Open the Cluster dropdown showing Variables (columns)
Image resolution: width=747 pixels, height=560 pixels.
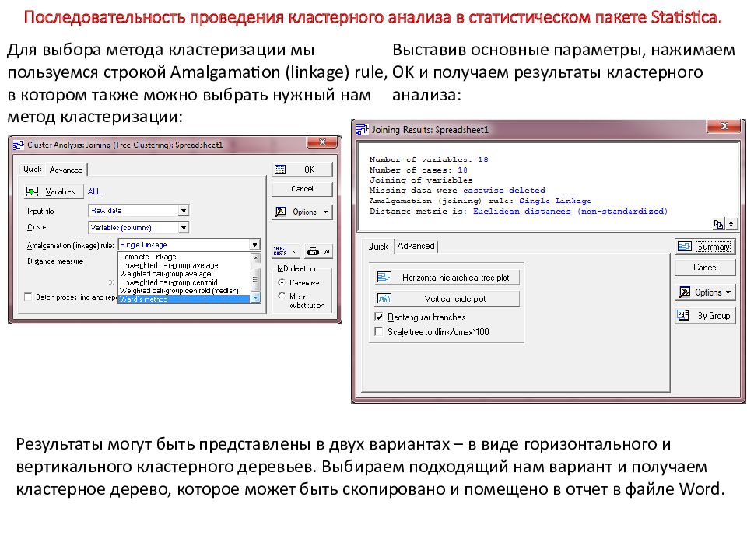point(184,228)
